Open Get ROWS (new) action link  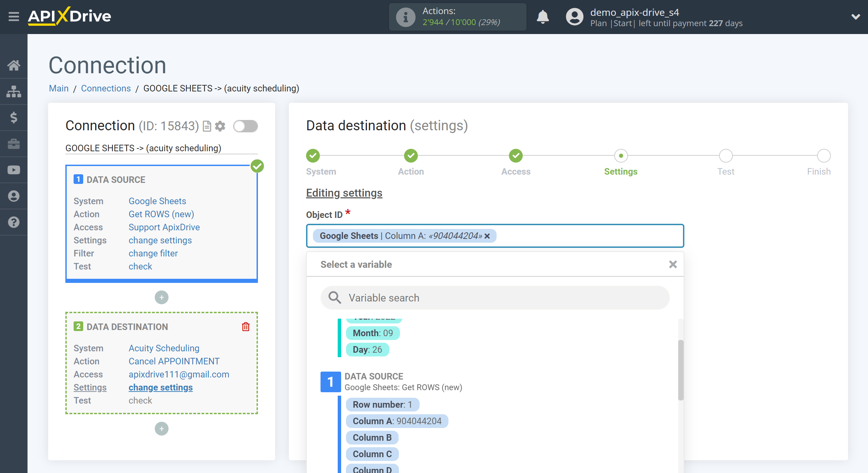pos(161,214)
